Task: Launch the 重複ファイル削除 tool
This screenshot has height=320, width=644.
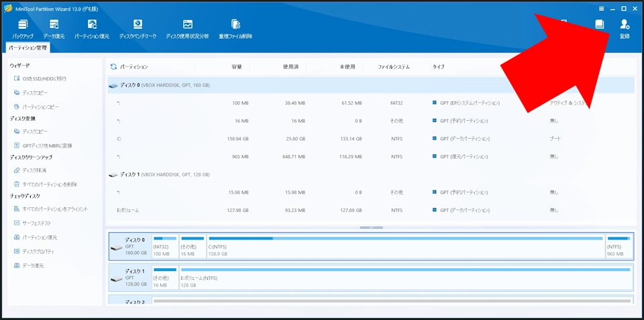Action: click(235, 29)
